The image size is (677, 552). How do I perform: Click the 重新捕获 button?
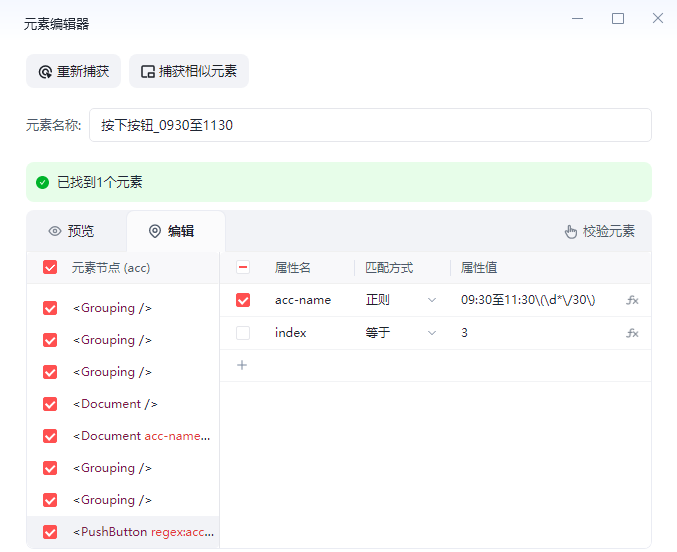(73, 71)
